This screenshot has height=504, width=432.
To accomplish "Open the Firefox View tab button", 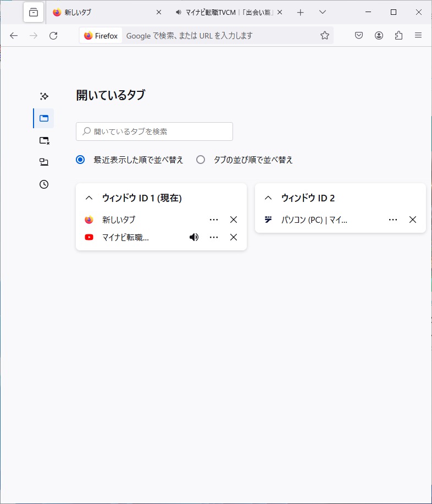I will (x=34, y=13).
